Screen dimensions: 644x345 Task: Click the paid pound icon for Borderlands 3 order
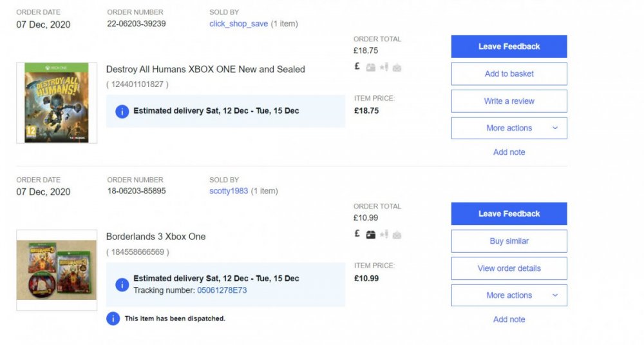pyautogui.click(x=357, y=234)
